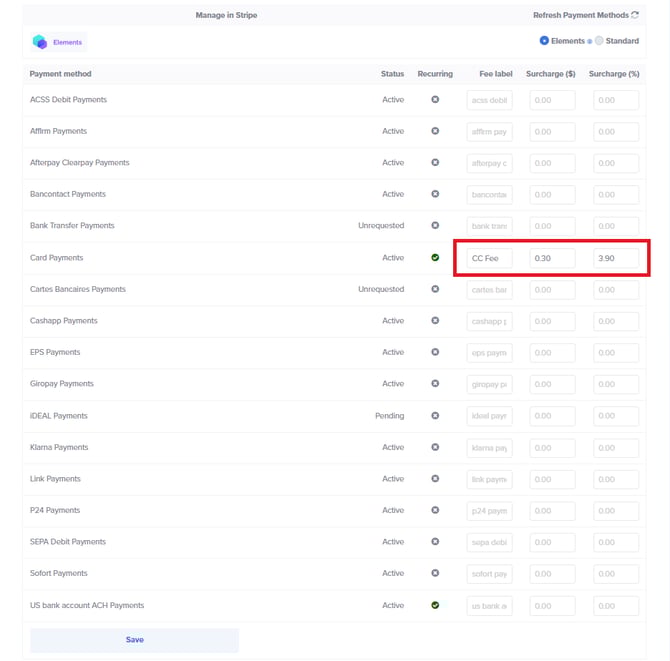This screenshot has height=661, width=670.
Task: Click green recurring checkmark for Card Payments
Action: (435, 258)
